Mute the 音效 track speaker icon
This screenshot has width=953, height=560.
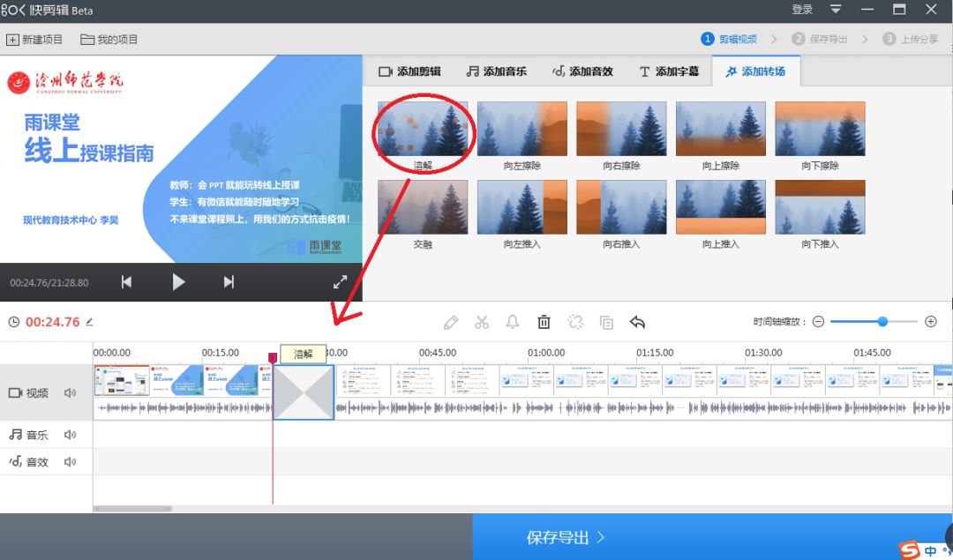pyautogui.click(x=70, y=462)
